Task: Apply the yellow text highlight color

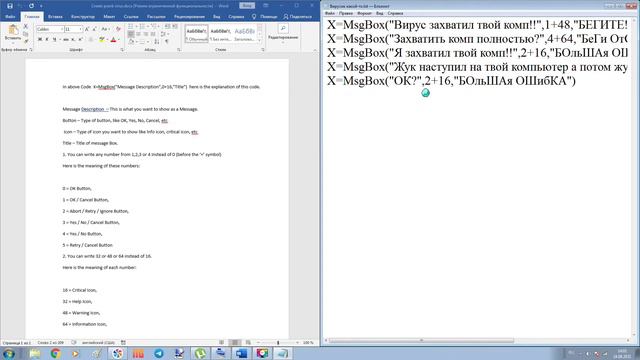Action: [102, 40]
